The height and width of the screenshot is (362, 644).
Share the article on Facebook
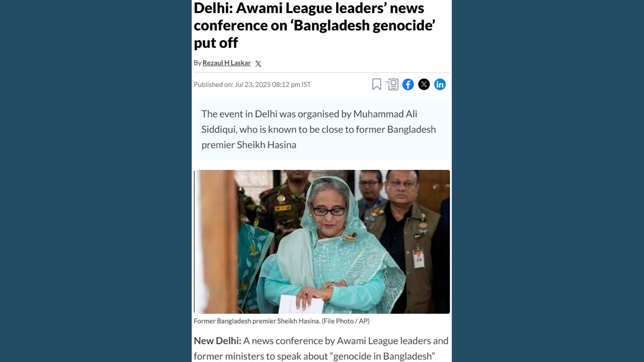click(x=408, y=84)
